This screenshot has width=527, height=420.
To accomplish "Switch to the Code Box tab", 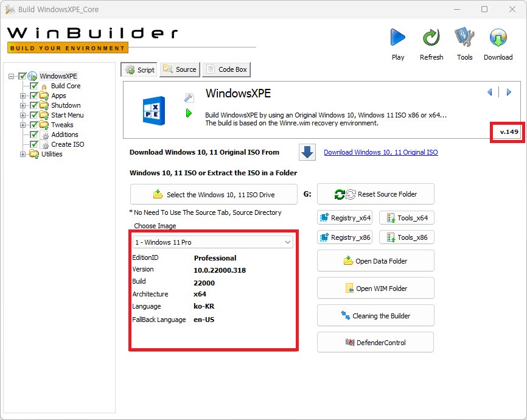I will point(226,69).
